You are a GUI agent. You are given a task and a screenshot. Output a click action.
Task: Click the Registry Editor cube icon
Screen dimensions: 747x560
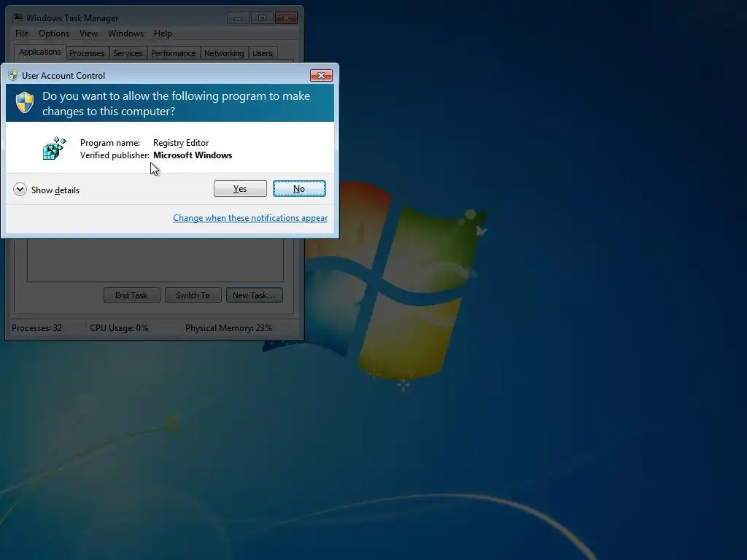[x=54, y=148]
